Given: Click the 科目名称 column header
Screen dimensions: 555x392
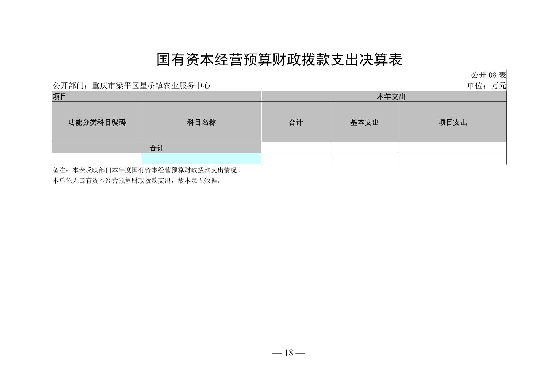Looking at the screenshot, I should tap(202, 122).
